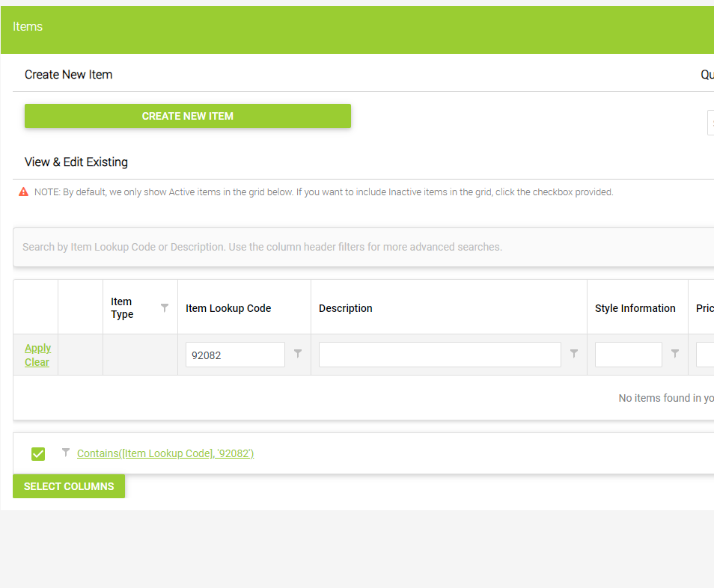Click the Style Information filter input field
The image size is (714, 588).
[x=629, y=355]
